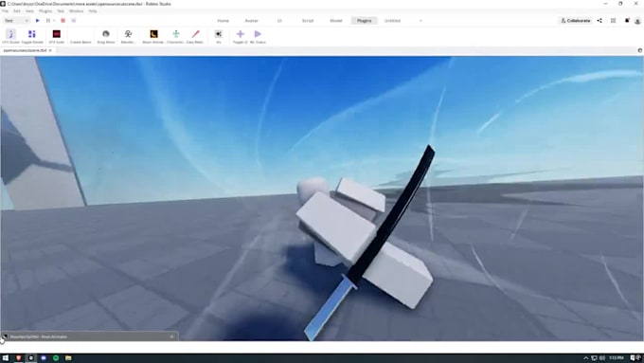Switch to the UI ribbon tab
Viewport: 644px width, 363px height.
pyautogui.click(x=279, y=21)
